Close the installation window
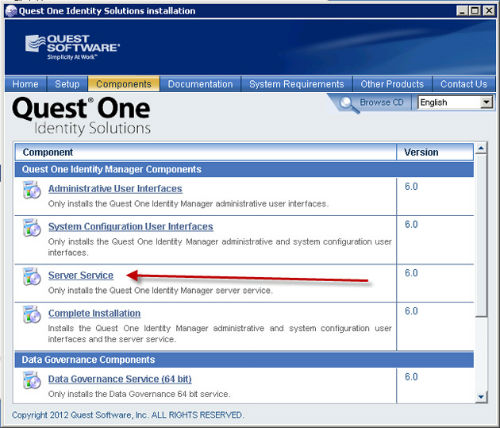Screen dimensions: 500x428 point(489,11)
